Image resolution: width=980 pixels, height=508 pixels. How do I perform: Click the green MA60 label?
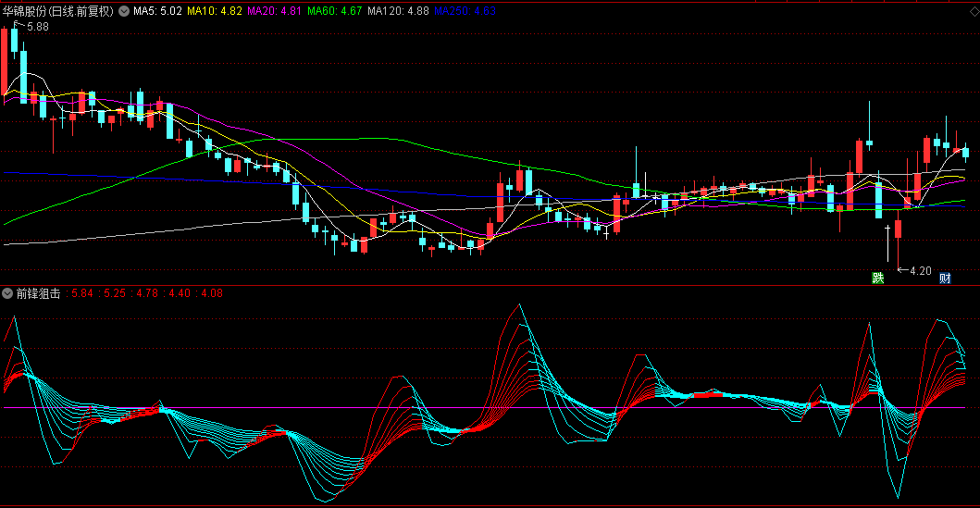pos(335,11)
